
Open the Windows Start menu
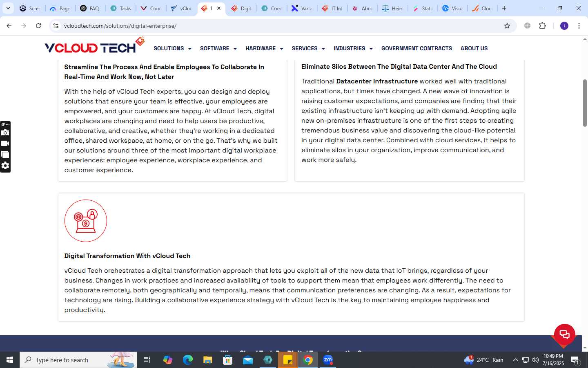tap(10, 360)
